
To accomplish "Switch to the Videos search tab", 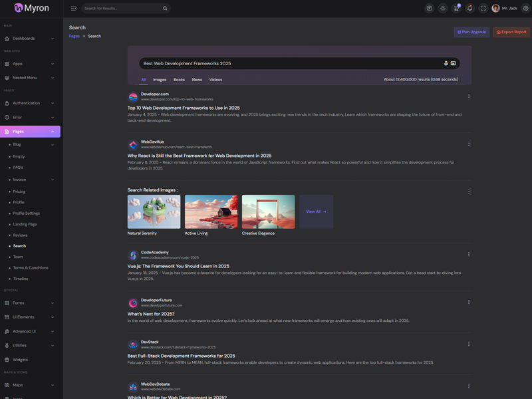I will click(x=215, y=80).
